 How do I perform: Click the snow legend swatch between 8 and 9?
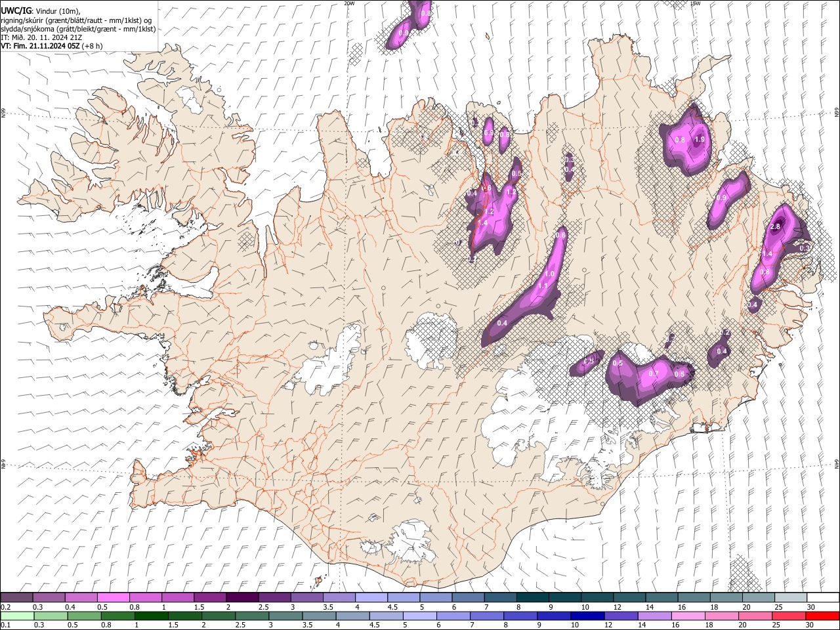click(532, 597)
